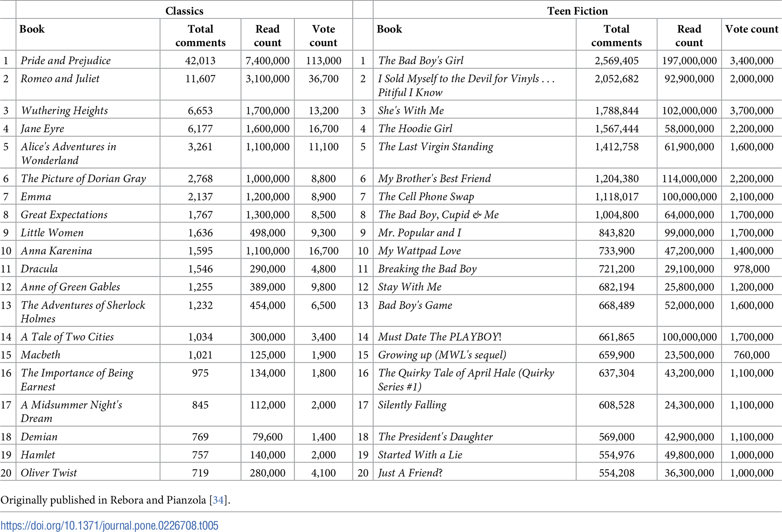
Task: Click the Pride and Prejudice title cell
Action: tap(66, 60)
